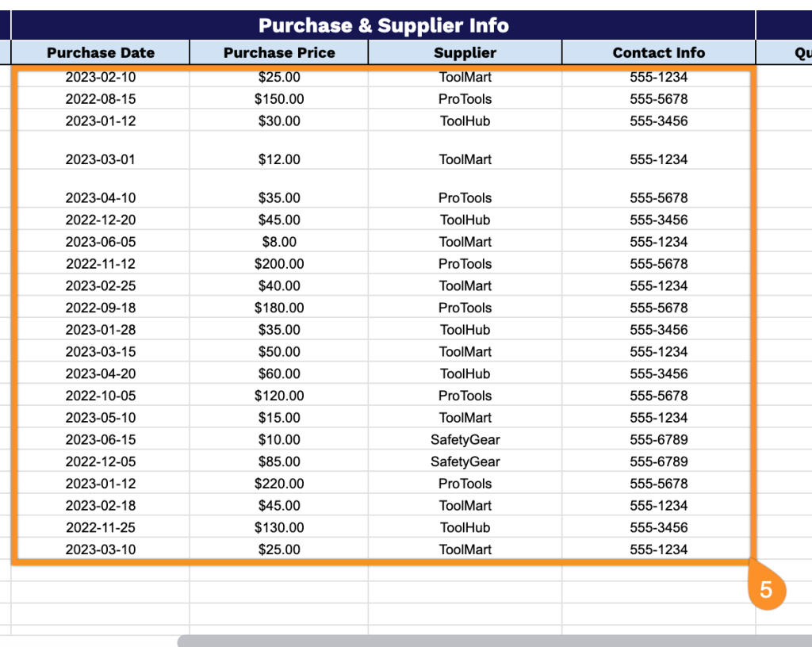Select date cell 2023-06-05
Image resolution: width=812 pixels, height=647 pixels.
pos(101,242)
